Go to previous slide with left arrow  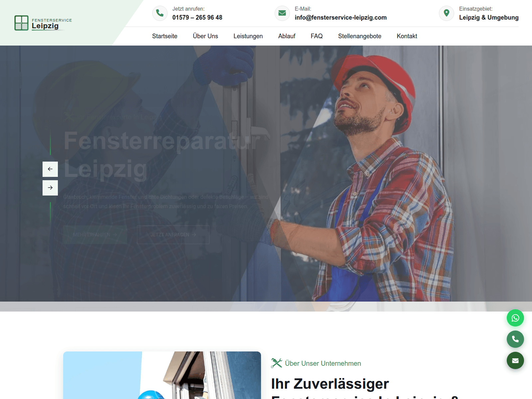coord(50,169)
